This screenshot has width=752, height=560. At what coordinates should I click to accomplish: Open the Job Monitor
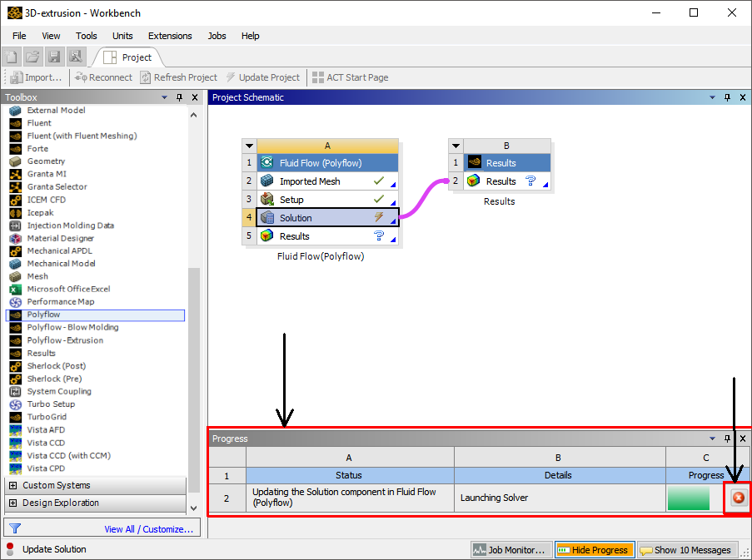coord(509,549)
